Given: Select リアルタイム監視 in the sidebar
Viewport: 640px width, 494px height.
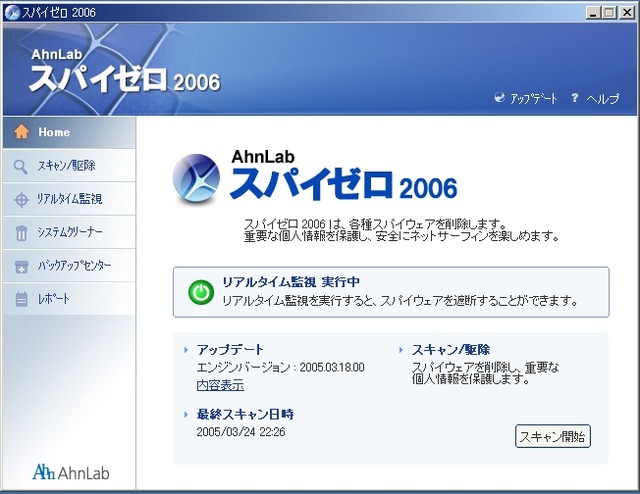Looking at the screenshot, I should [69, 199].
